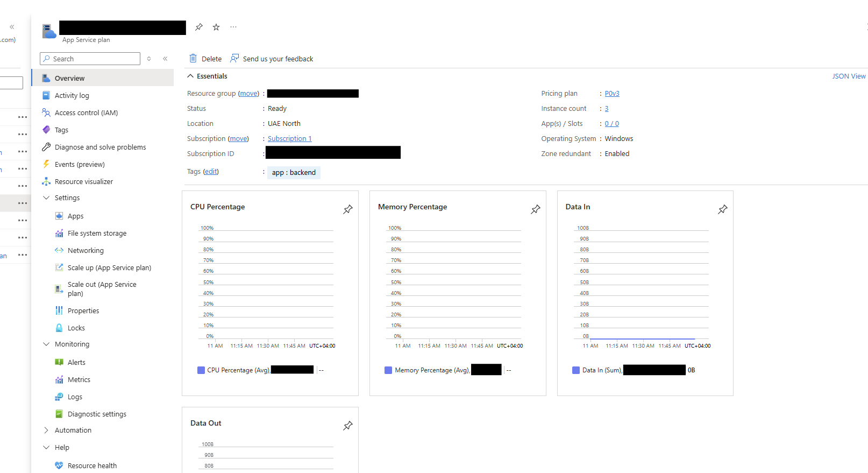Pin Memory Percentage chart
The height and width of the screenshot is (473, 868).
pyautogui.click(x=536, y=209)
